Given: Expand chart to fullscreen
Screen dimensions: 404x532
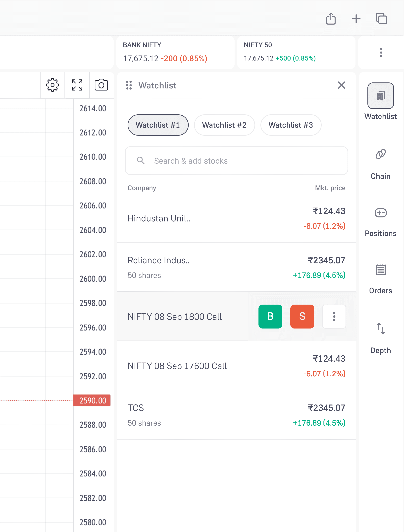Looking at the screenshot, I should click(77, 85).
